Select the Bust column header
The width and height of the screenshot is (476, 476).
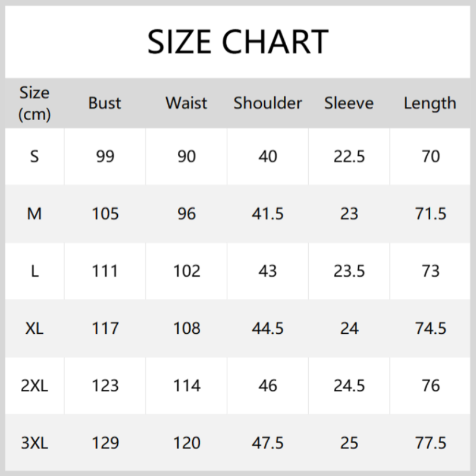click(x=105, y=103)
